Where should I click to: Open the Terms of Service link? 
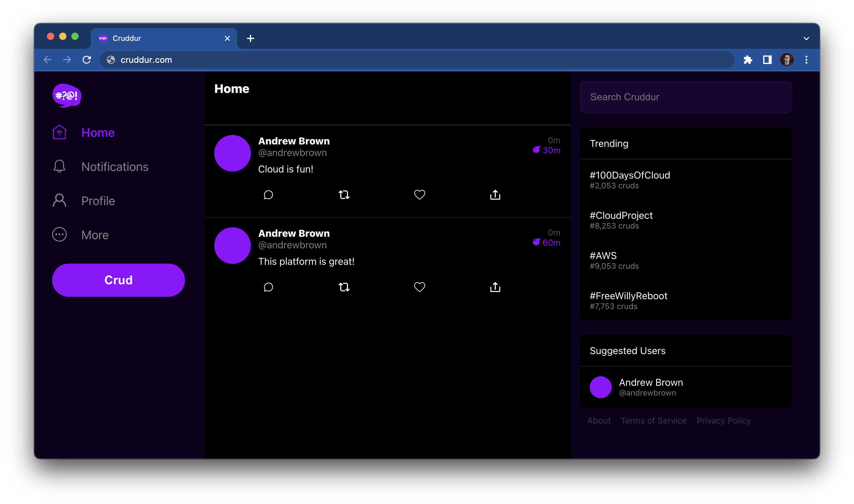click(653, 421)
